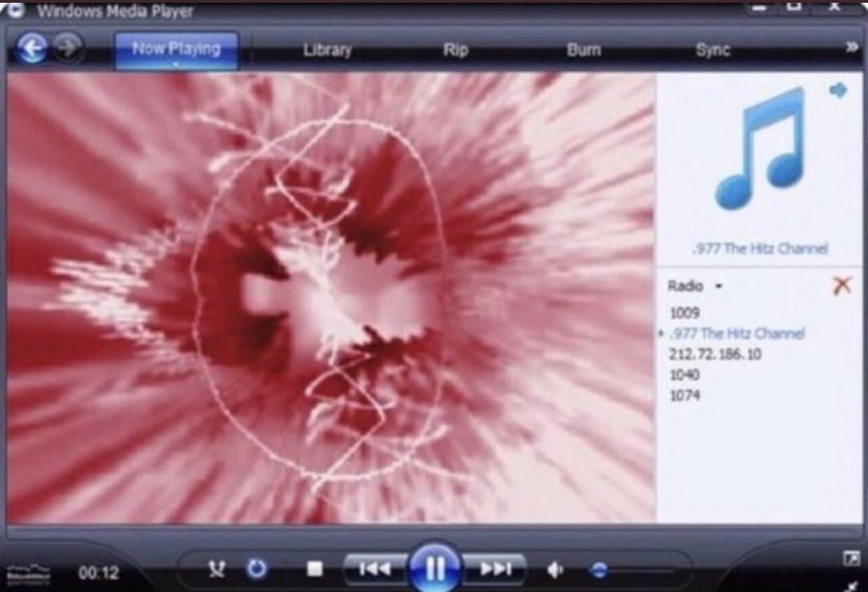Open the Burn tab
The image size is (868, 592).
pos(583,50)
